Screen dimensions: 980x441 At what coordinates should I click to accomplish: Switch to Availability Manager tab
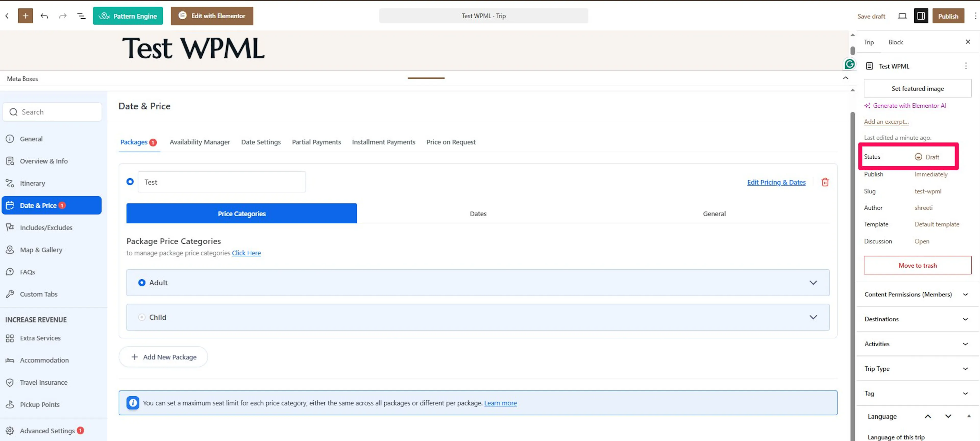(x=200, y=142)
